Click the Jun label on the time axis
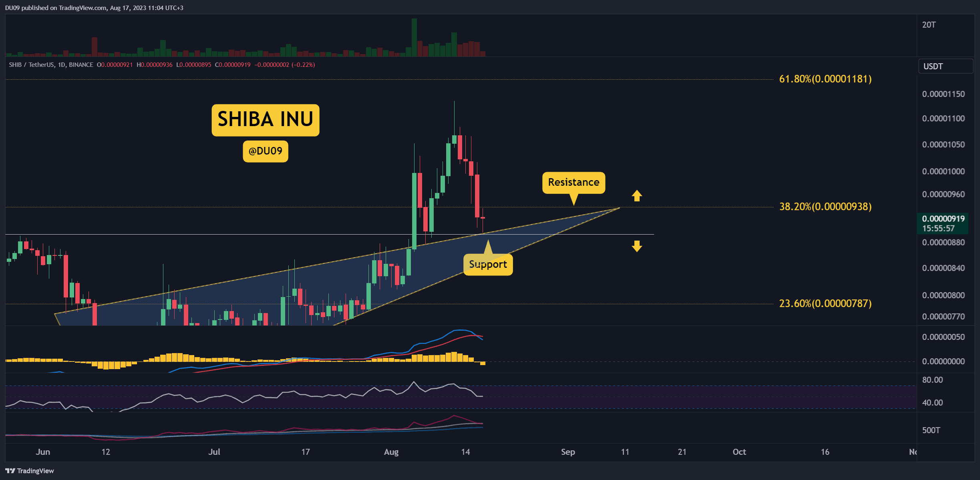Screen dimensions: 980x480 click(x=43, y=452)
